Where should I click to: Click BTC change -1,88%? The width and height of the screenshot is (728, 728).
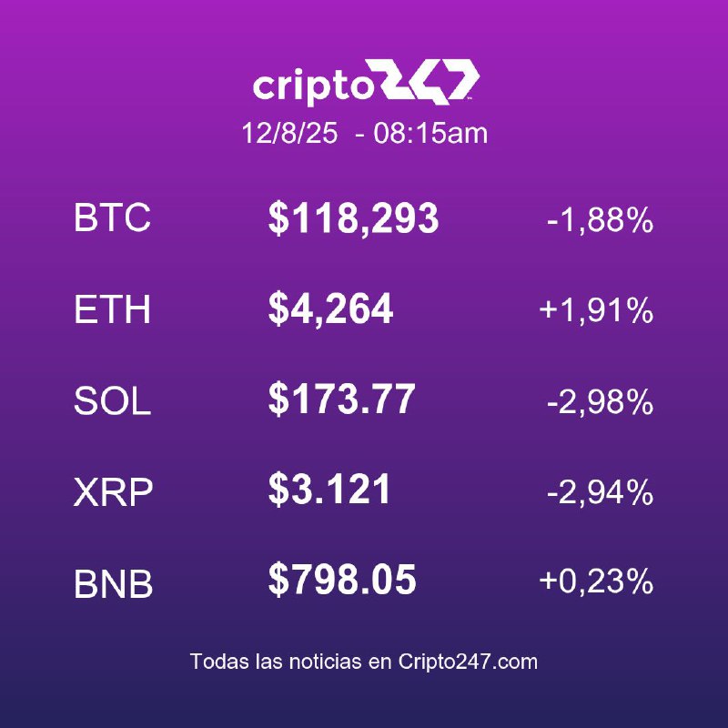click(x=601, y=220)
